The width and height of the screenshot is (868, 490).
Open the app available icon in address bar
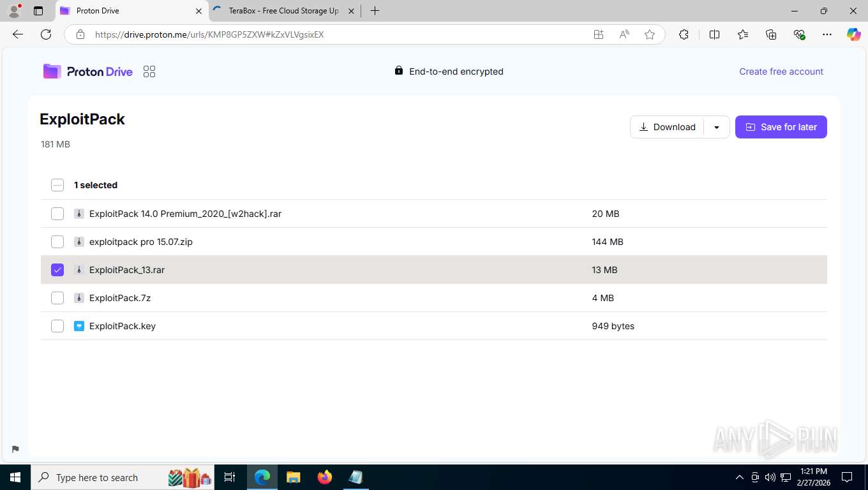point(599,34)
